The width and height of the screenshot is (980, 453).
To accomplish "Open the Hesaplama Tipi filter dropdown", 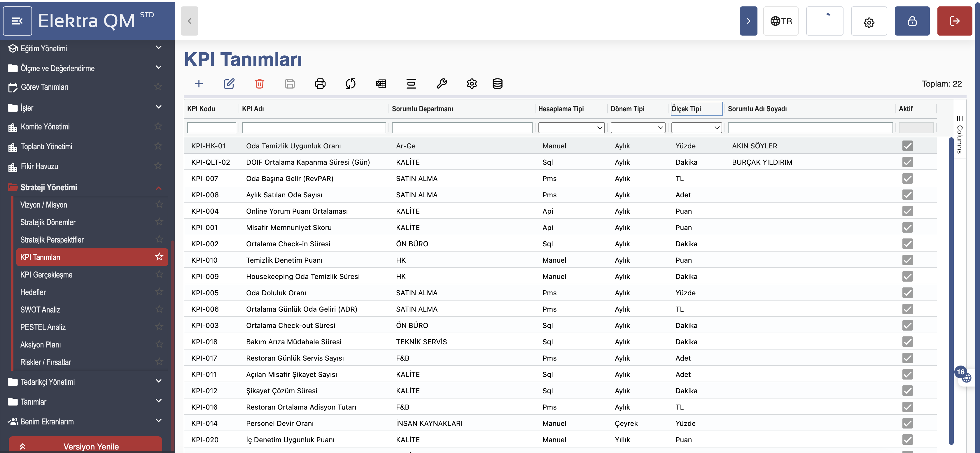I will point(571,128).
